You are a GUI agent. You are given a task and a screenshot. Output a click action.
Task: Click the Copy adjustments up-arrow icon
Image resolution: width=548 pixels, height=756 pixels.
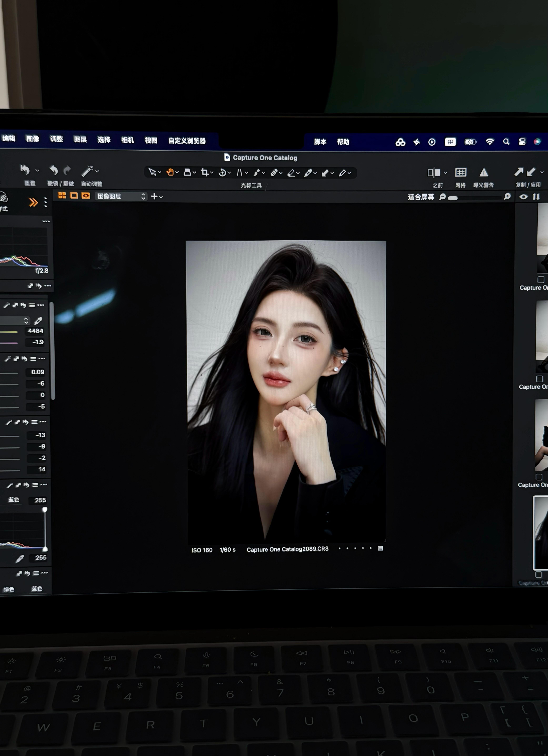(x=519, y=172)
